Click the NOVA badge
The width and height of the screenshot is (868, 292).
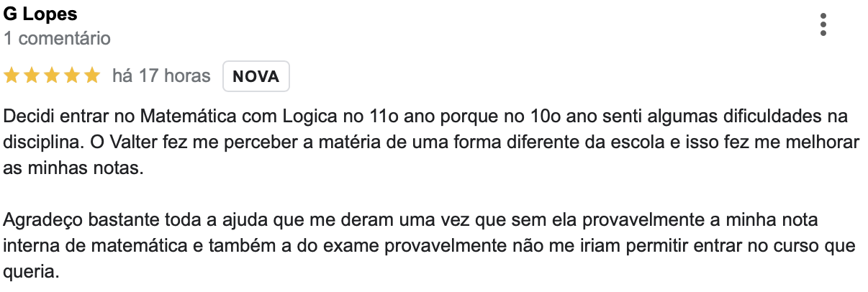tap(256, 76)
